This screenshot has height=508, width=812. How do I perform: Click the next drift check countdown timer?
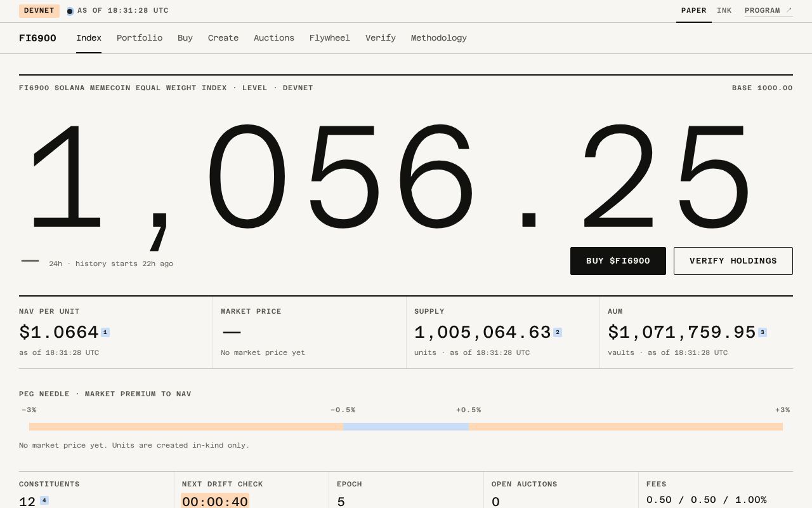[x=215, y=502]
